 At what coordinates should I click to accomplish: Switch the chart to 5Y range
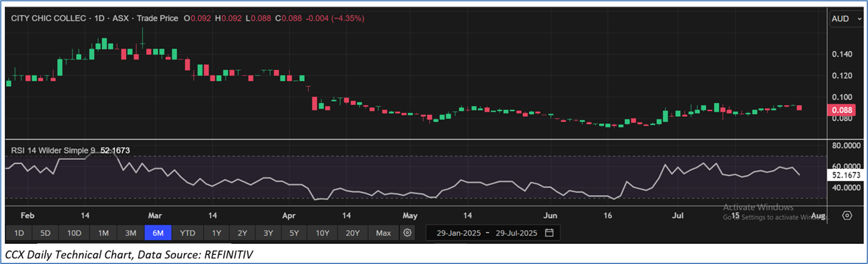(294, 232)
